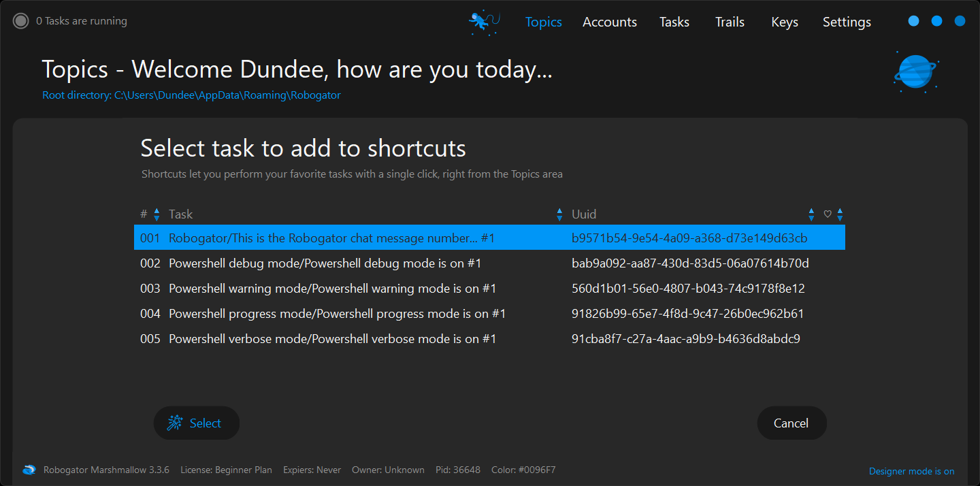The height and width of the screenshot is (486, 980).
Task: Click the blue planet icon
Action: (915, 71)
